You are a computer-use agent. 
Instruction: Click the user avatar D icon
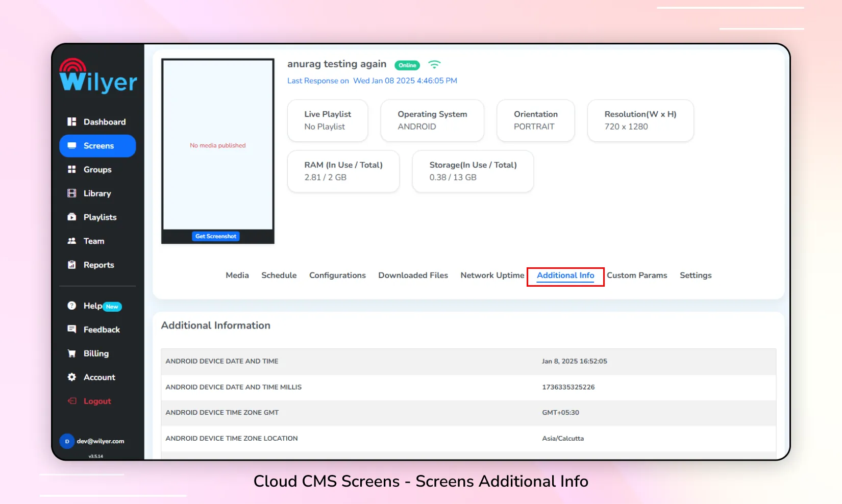click(67, 441)
